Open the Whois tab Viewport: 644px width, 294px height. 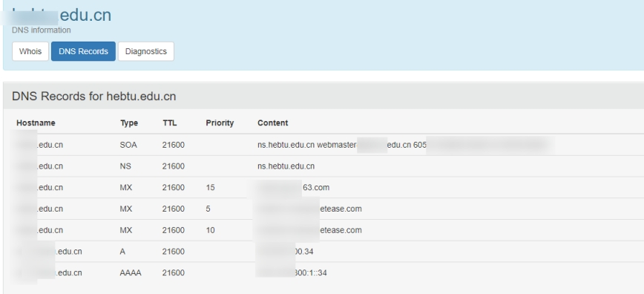pos(30,51)
